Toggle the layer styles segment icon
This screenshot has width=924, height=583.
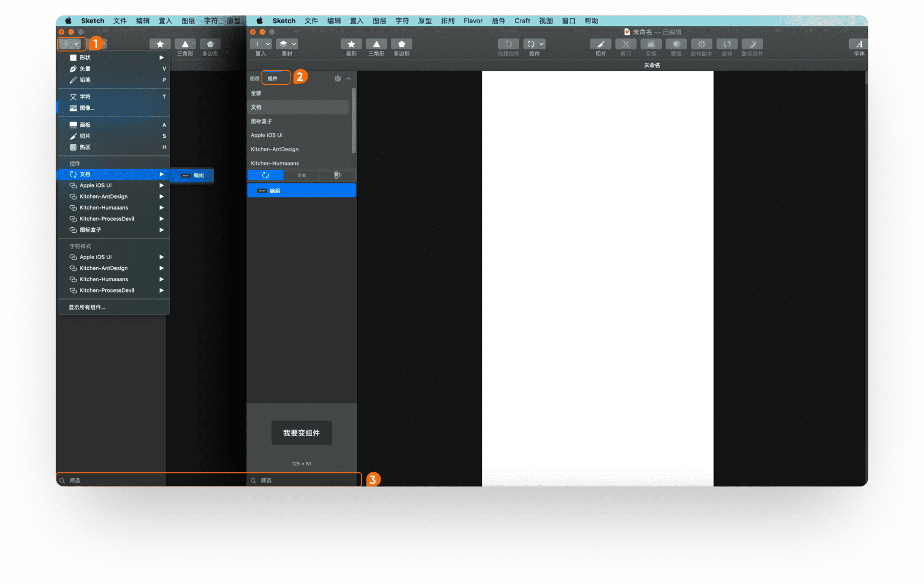click(338, 175)
